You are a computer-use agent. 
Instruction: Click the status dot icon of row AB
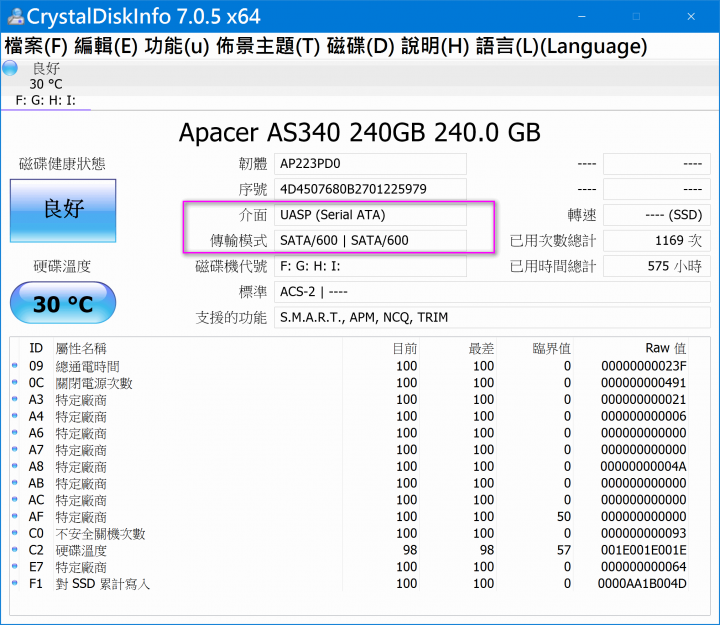[15, 483]
